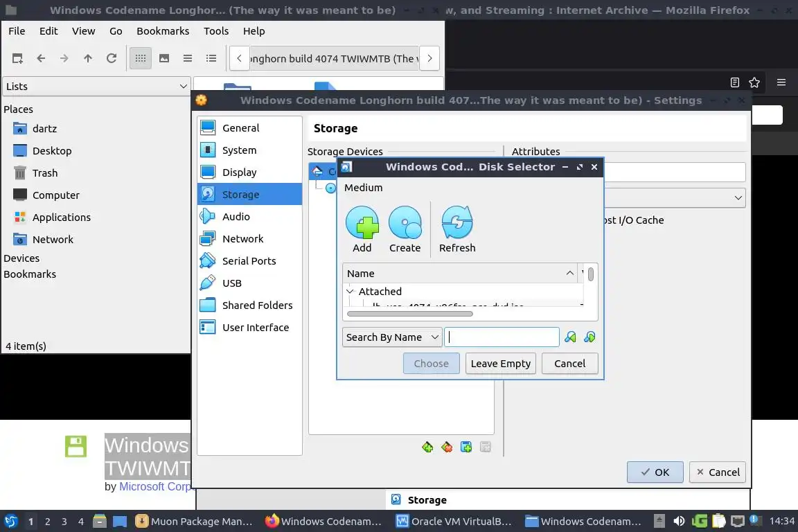Click the Choose button
This screenshot has width=798, height=532.
[431, 364]
